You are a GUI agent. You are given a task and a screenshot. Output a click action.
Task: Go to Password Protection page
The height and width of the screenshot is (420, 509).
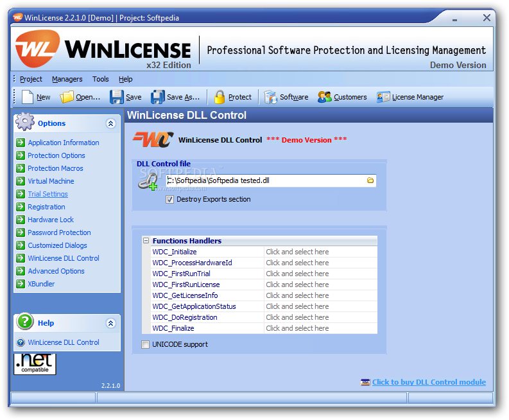59,232
